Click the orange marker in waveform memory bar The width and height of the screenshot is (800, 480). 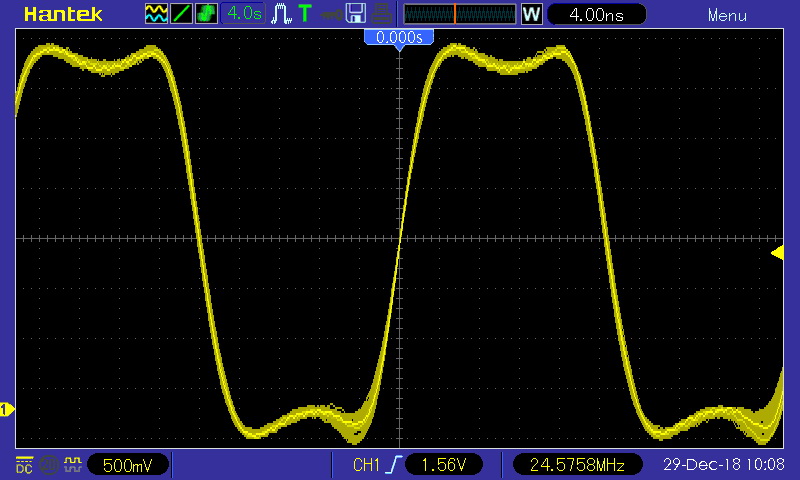click(x=455, y=14)
